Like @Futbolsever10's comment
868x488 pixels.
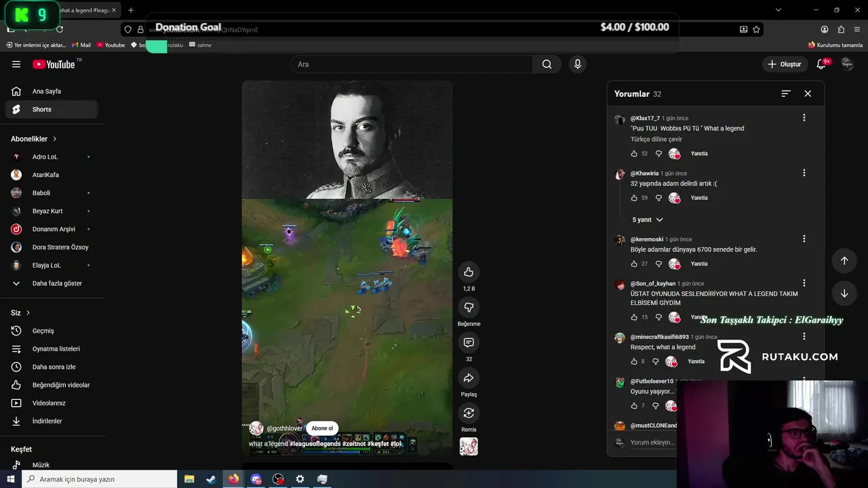pyautogui.click(x=634, y=406)
